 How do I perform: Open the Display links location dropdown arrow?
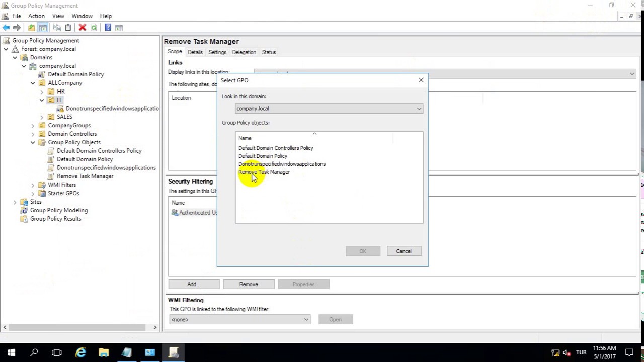pyautogui.click(x=632, y=74)
